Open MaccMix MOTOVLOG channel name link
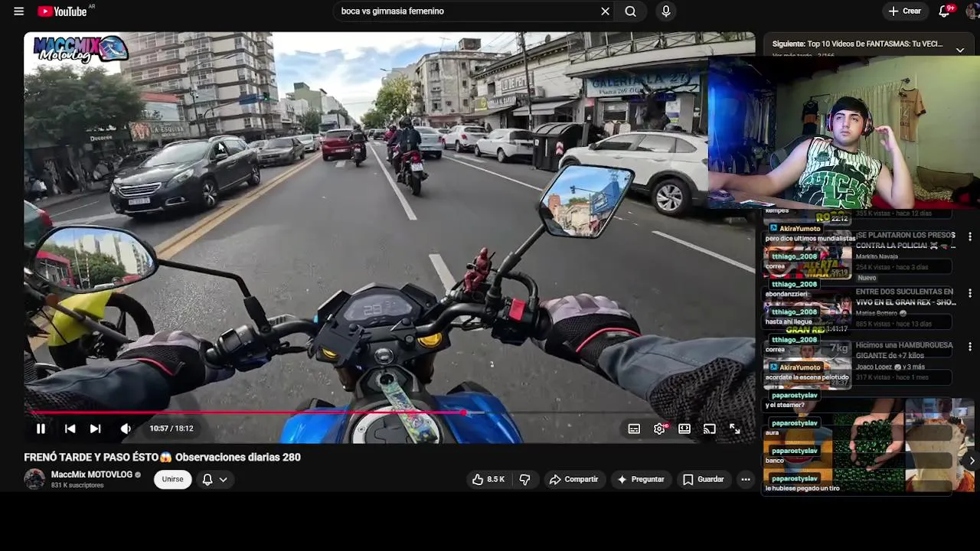 point(92,474)
